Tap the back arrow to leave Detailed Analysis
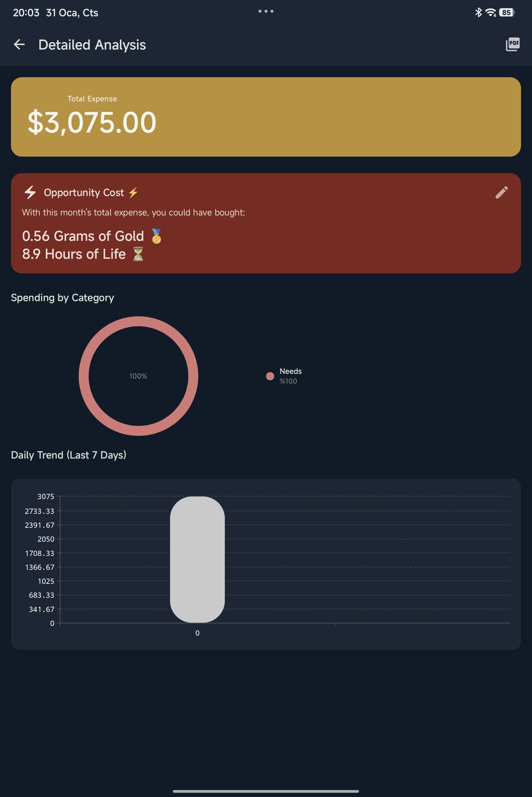Screen dimensions: 532x797 click(x=19, y=44)
